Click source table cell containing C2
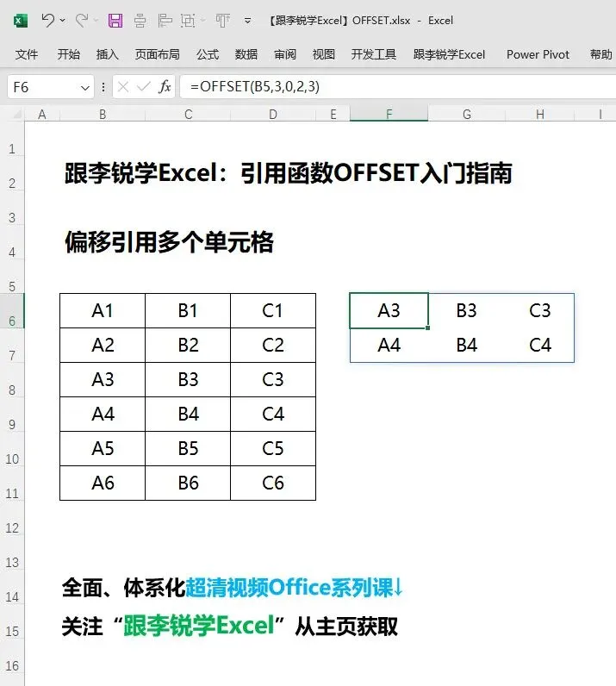 tap(273, 346)
